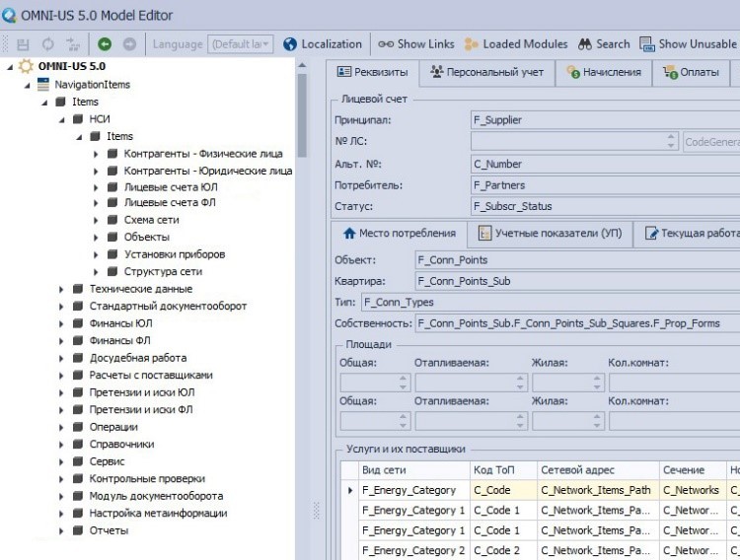
Task: Switch to the Оплаты tab
Action: [x=692, y=73]
